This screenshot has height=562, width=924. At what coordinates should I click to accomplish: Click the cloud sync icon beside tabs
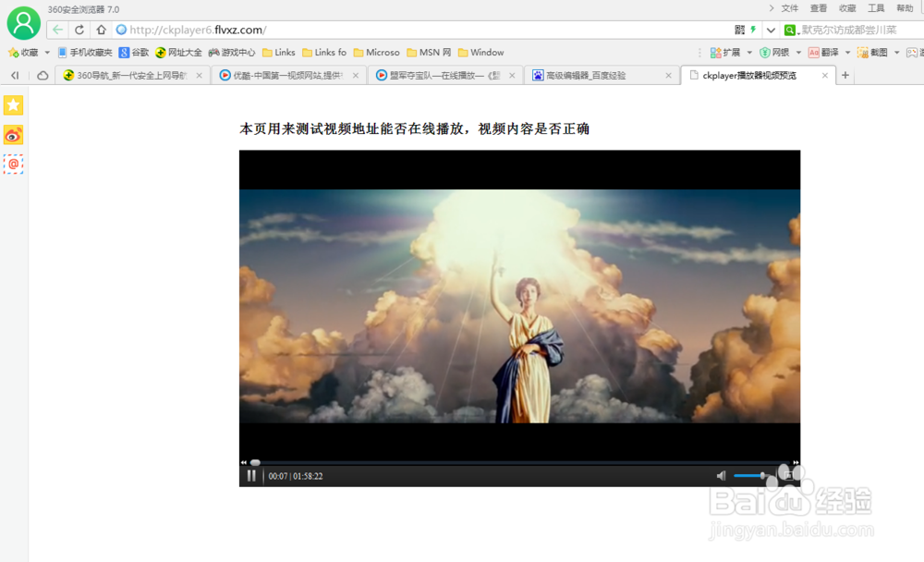(x=43, y=76)
